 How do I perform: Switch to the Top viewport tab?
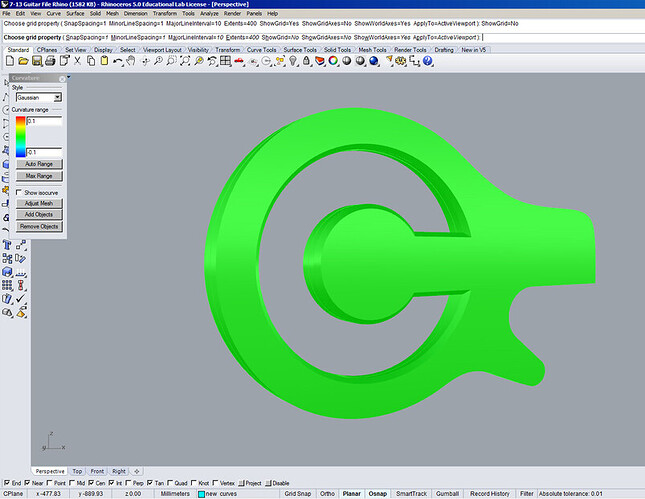tap(77, 471)
